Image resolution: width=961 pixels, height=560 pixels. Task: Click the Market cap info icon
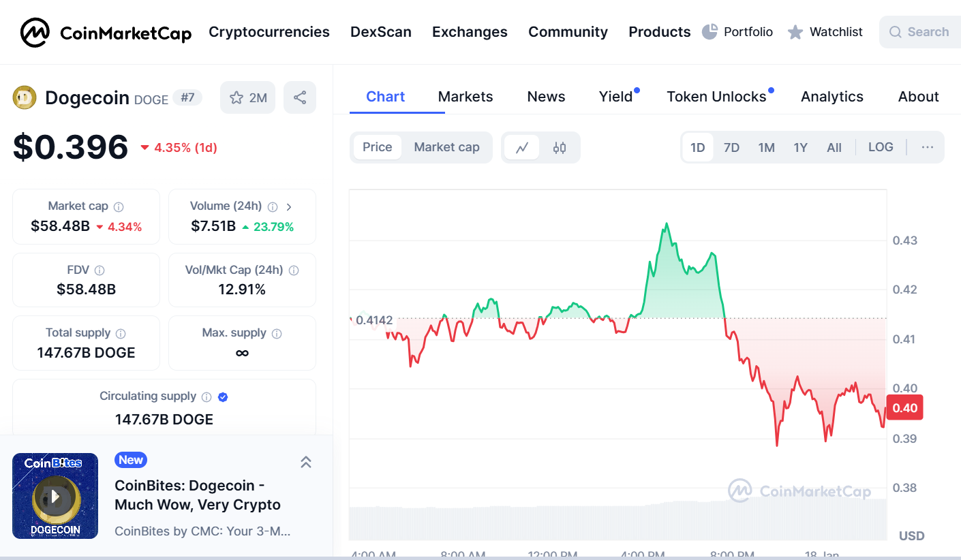119,206
